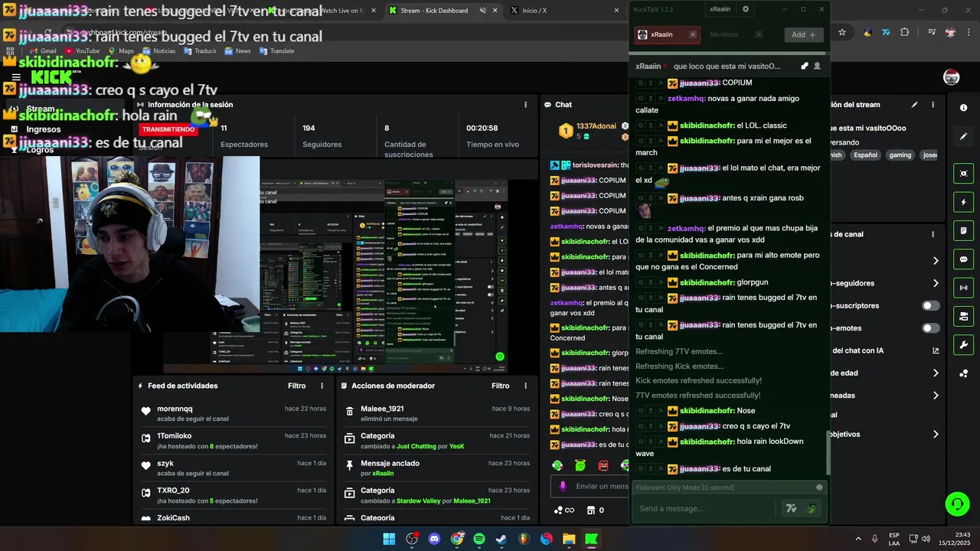Expand the edad restriction row chevron

(936, 373)
